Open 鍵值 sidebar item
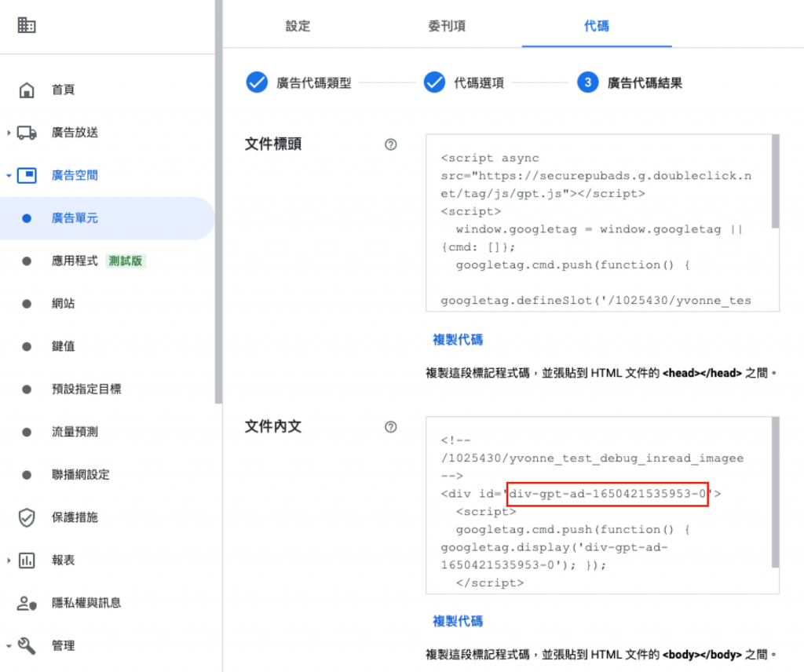The width and height of the screenshot is (804, 672). tap(107, 346)
